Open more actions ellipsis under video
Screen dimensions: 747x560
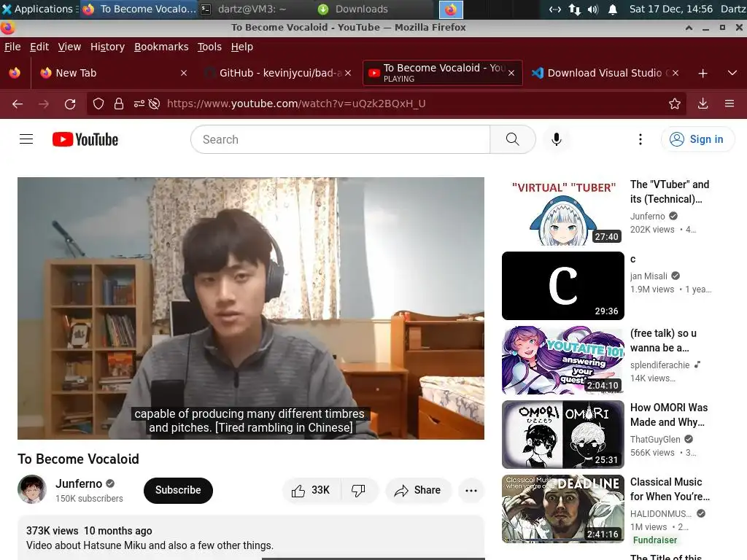click(x=471, y=491)
